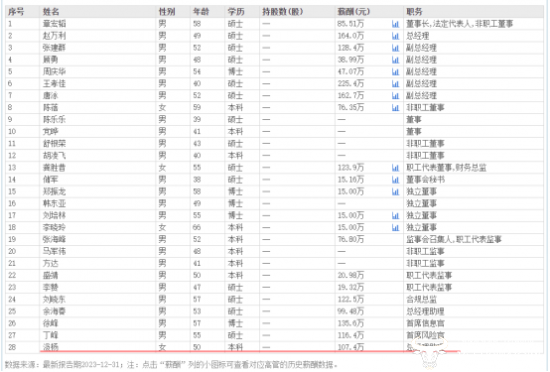Open salary chart icon in row 18
The height and width of the screenshot is (372, 550).
tap(395, 228)
